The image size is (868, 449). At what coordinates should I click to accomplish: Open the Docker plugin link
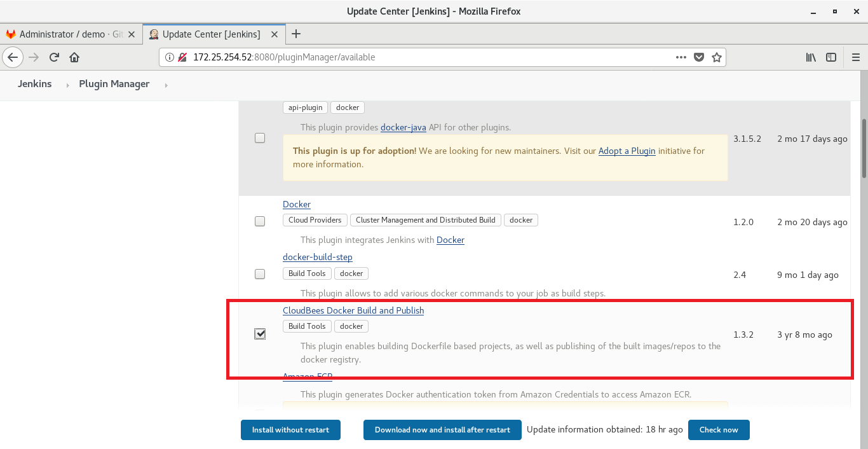tap(297, 204)
